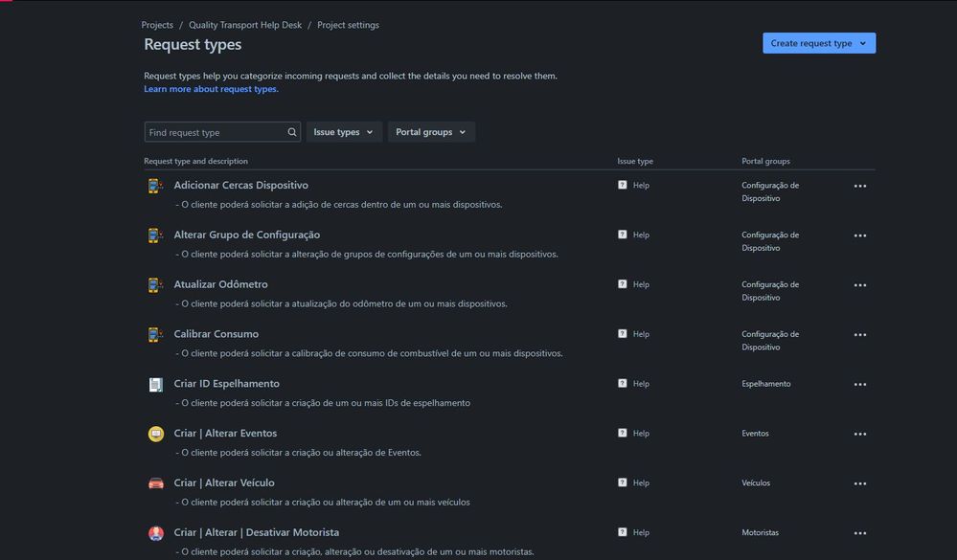The image size is (957, 560).
Task: Click the Motoristas portal group cell
Action: pos(760,532)
